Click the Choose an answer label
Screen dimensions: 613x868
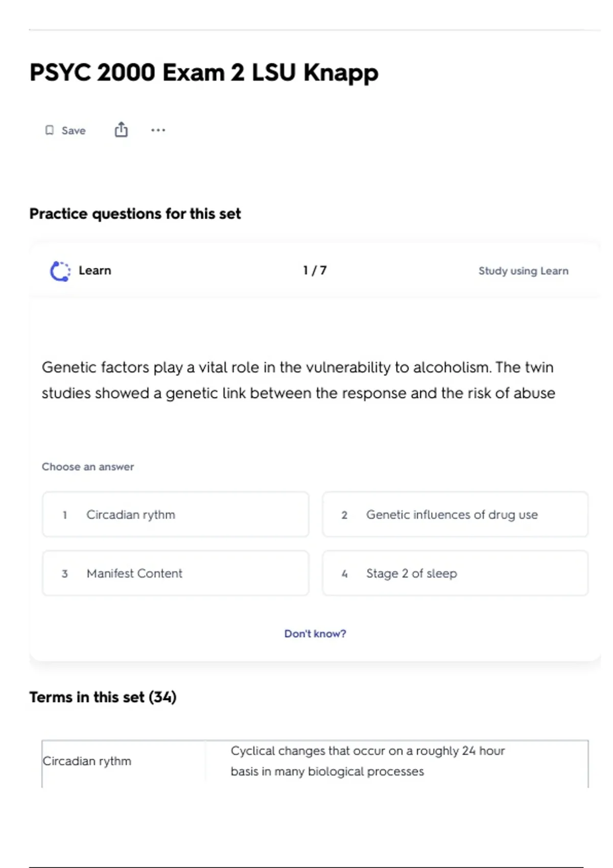(x=88, y=467)
